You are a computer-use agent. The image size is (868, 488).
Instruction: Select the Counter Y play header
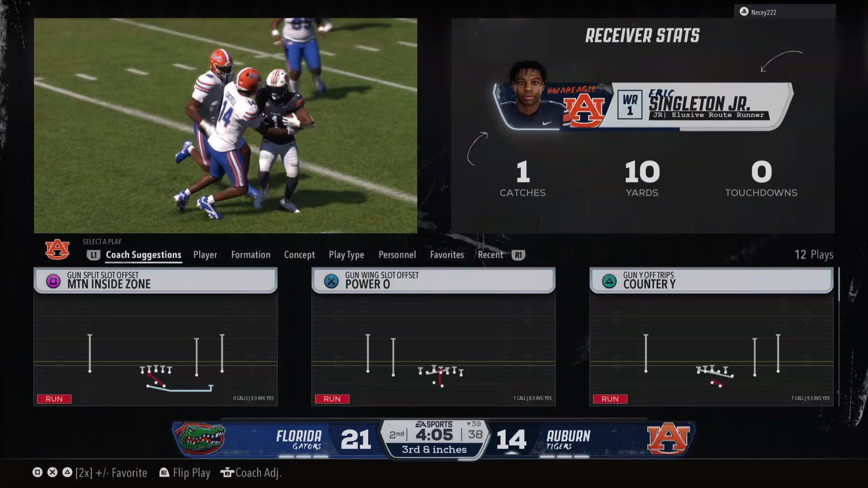click(x=712, y=280)
